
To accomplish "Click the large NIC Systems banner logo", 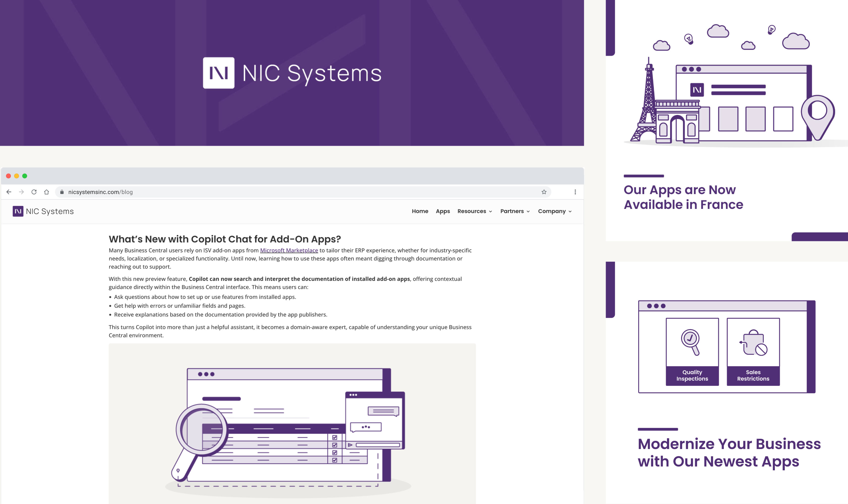I will point(292,73).
